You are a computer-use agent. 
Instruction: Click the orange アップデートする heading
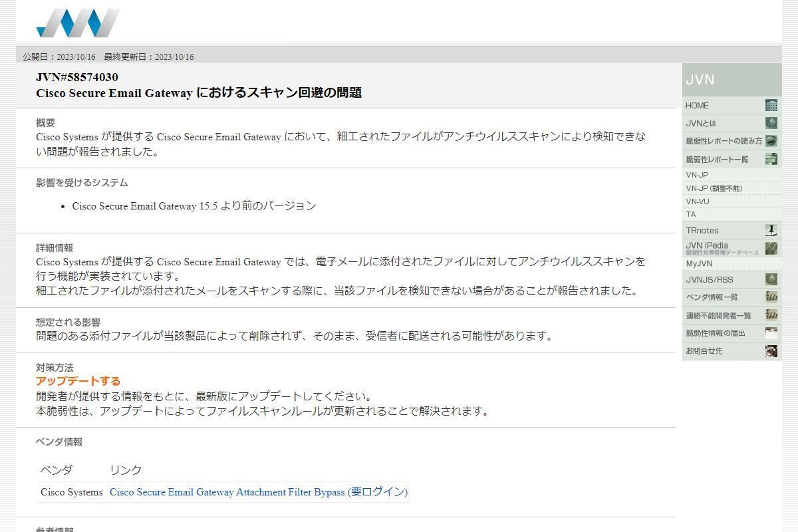(x=78, y=381)
